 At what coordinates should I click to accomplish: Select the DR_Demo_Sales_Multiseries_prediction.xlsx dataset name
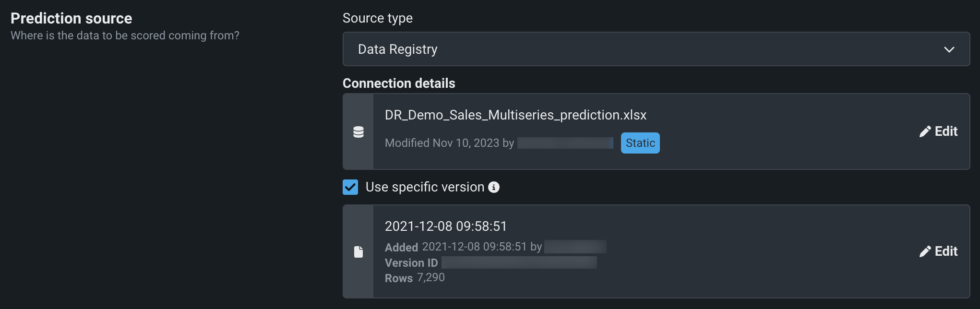tap(515, 115)
